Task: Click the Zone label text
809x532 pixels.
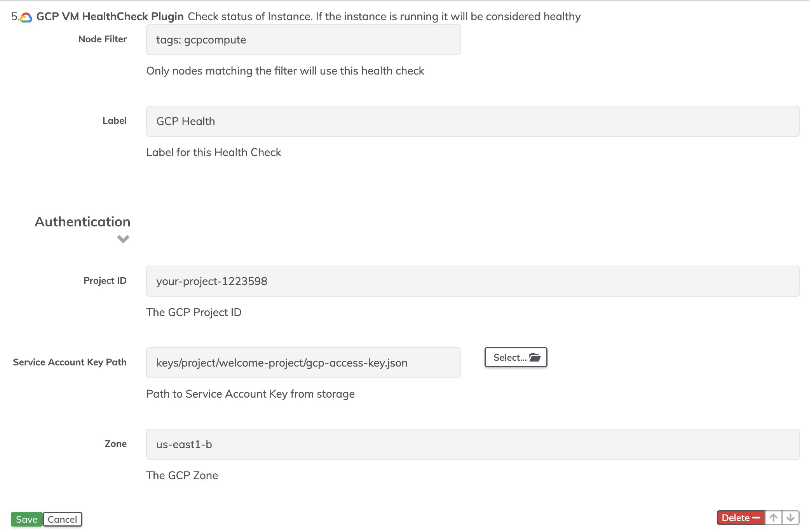Action: coord(116,444)
